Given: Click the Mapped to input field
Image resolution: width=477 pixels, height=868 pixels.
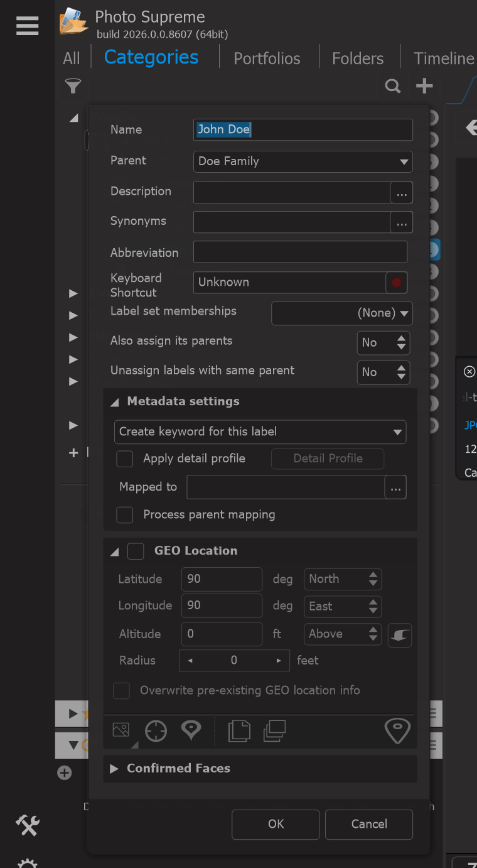Looking at the screenshot, I should tap(286, 487).
